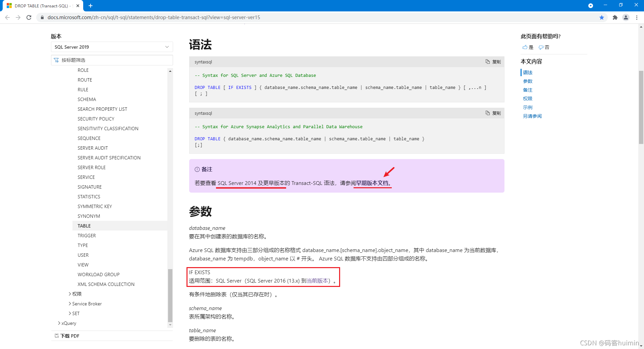Click inside the browser address bar
Screen dimensions: 644x349
151,17
